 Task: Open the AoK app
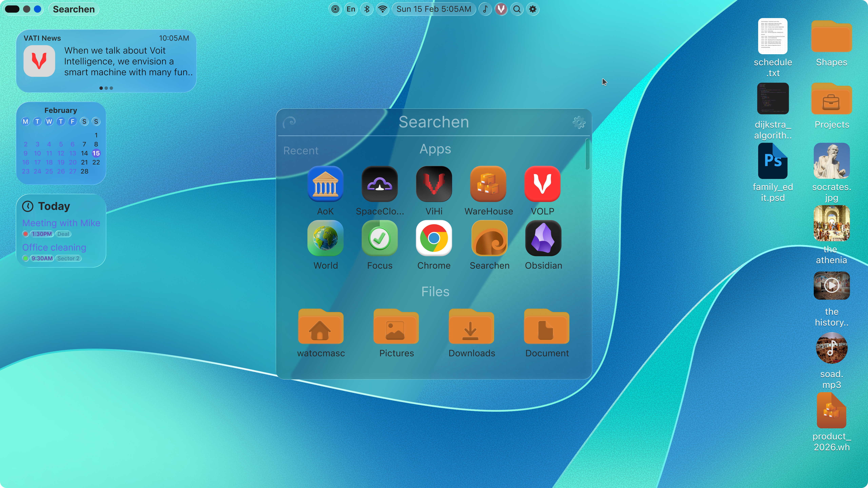[325, 184]
